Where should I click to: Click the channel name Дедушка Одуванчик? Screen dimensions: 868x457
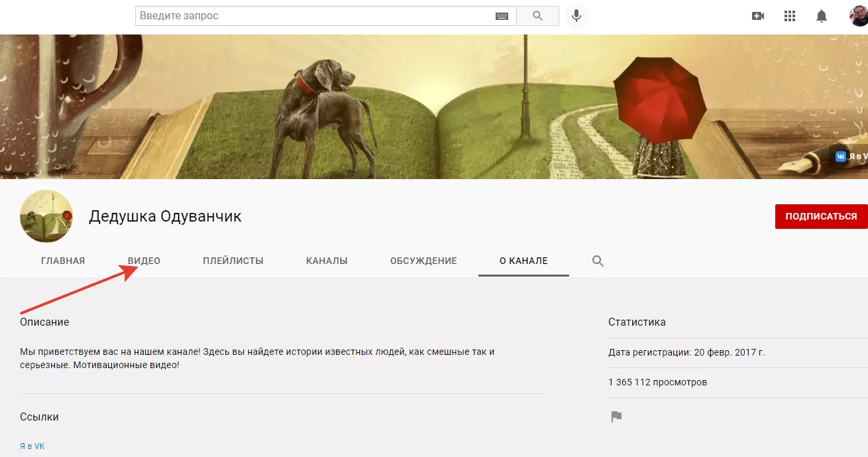tap(166, 216)
